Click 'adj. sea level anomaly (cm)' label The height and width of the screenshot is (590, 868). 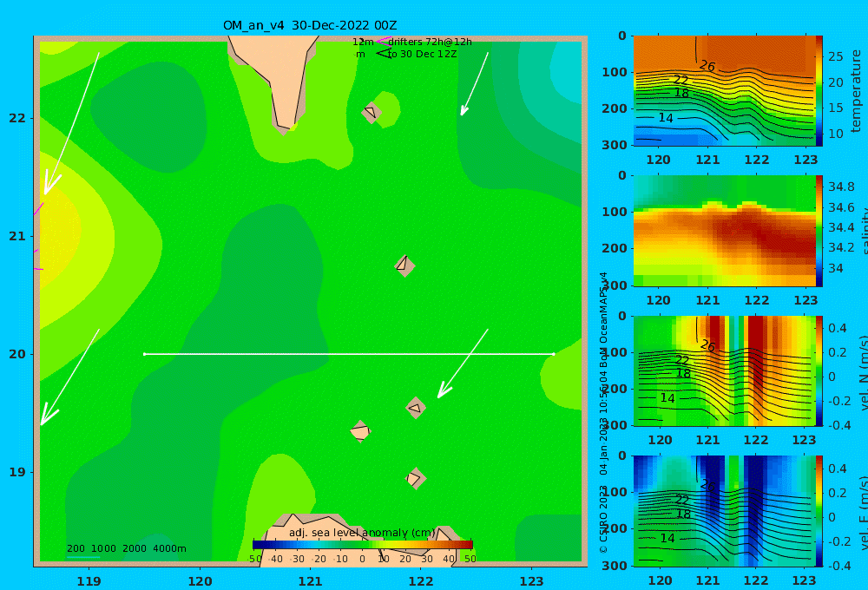point(362,533)
